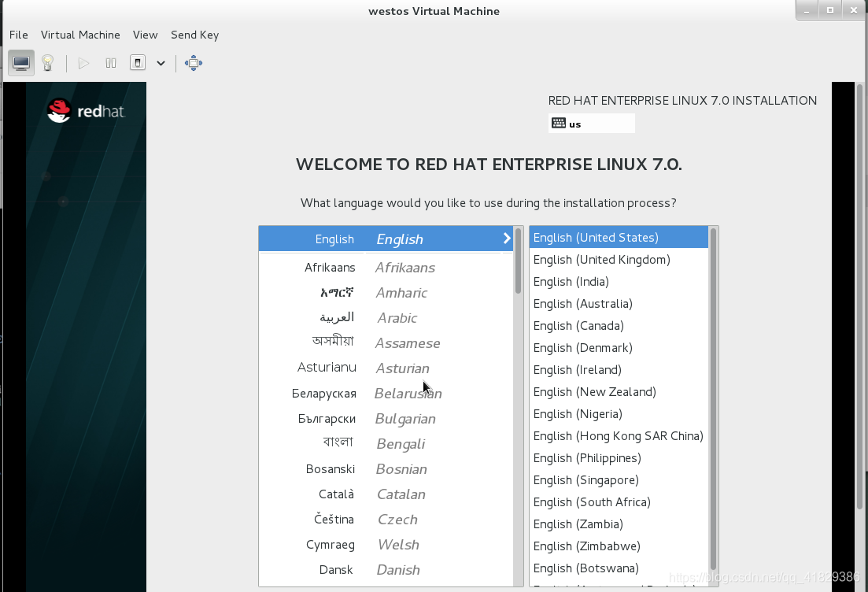The height and width of the screenshot is (592, 868).
Task: Open the shutdown options dropdown arrow
Action: (161, 63)
